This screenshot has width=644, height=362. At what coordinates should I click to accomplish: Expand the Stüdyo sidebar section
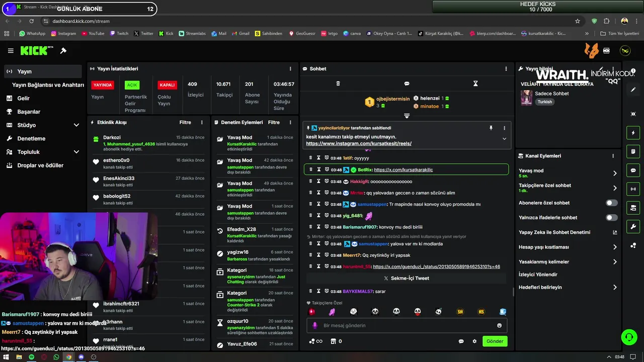coord(76,125)
